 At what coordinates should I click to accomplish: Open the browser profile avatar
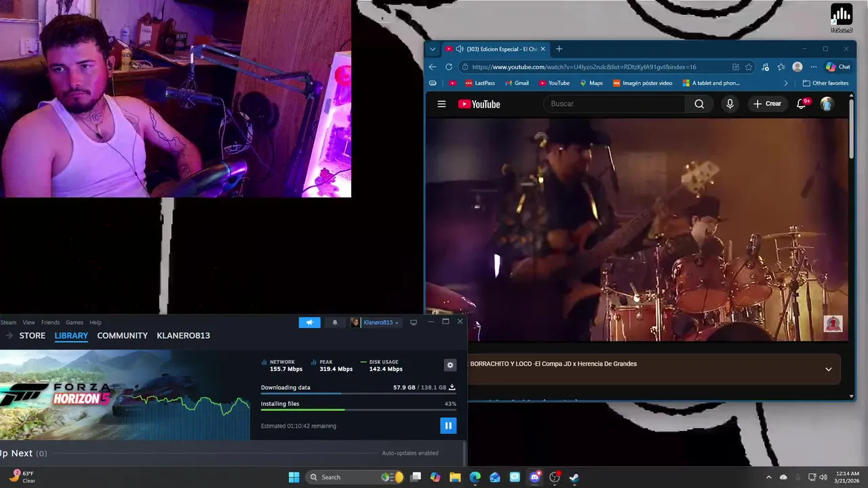pos(797,66)
